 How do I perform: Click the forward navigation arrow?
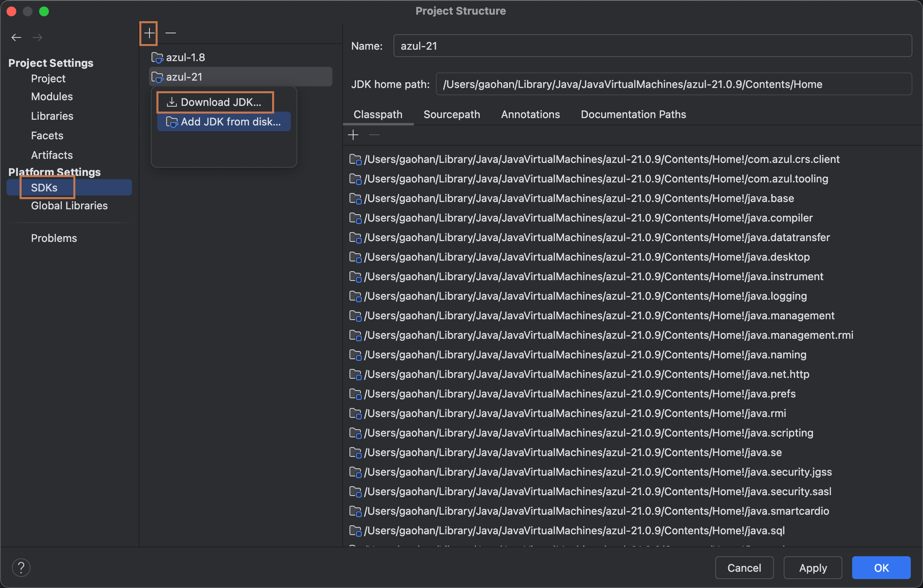tap(37, 37)
